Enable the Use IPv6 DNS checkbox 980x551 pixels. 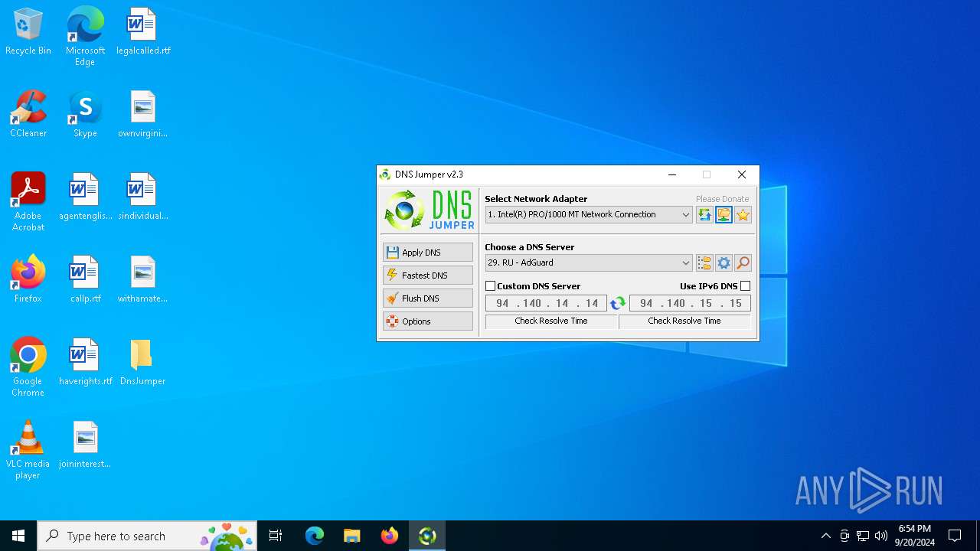coord(746,286)
